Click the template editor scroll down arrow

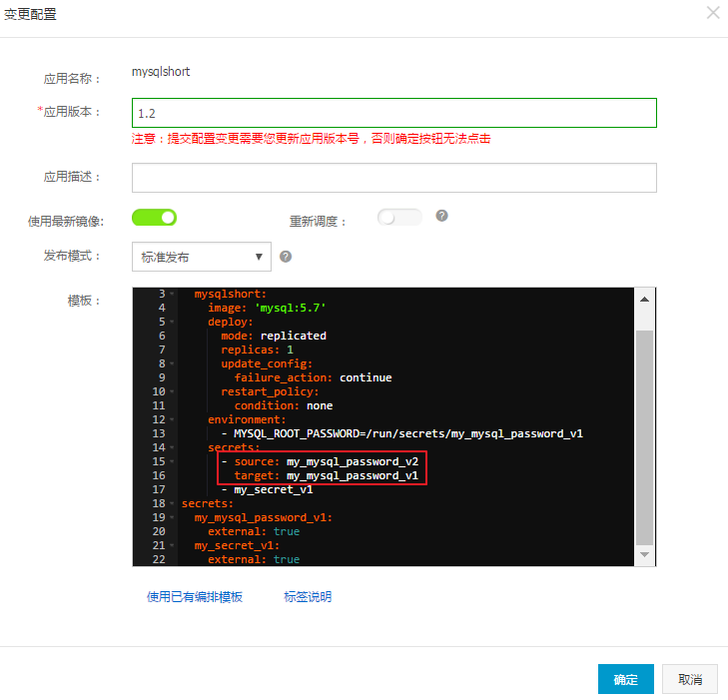coord(644,554)
